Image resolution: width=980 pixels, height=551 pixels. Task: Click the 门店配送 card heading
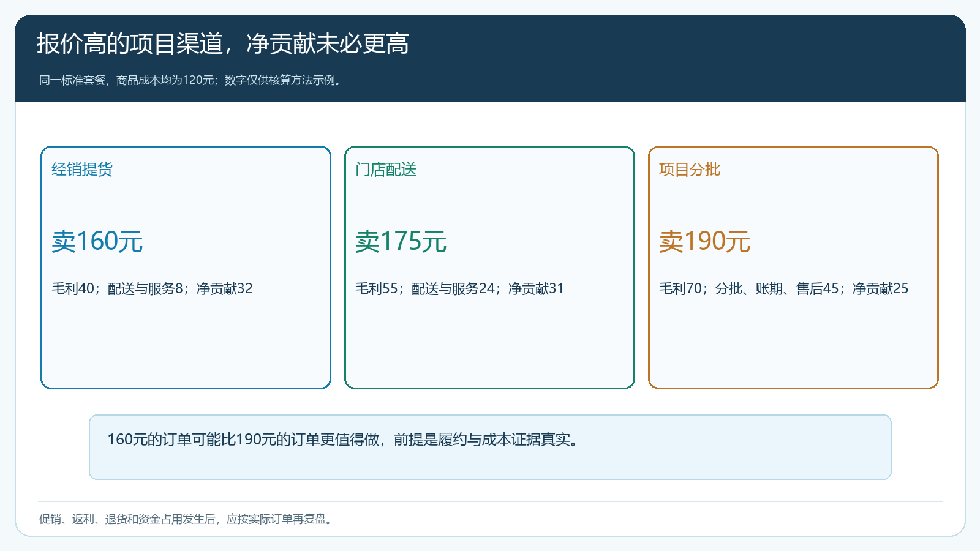click(386, 170)
